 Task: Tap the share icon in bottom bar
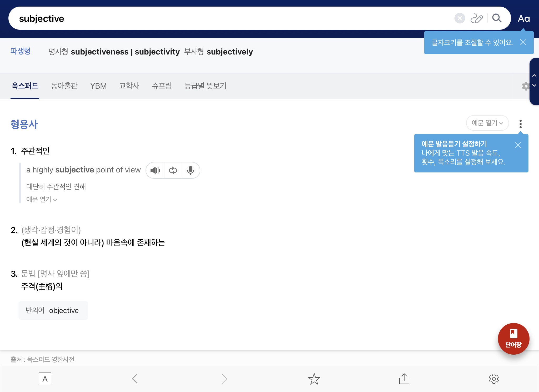coord(404,379)
